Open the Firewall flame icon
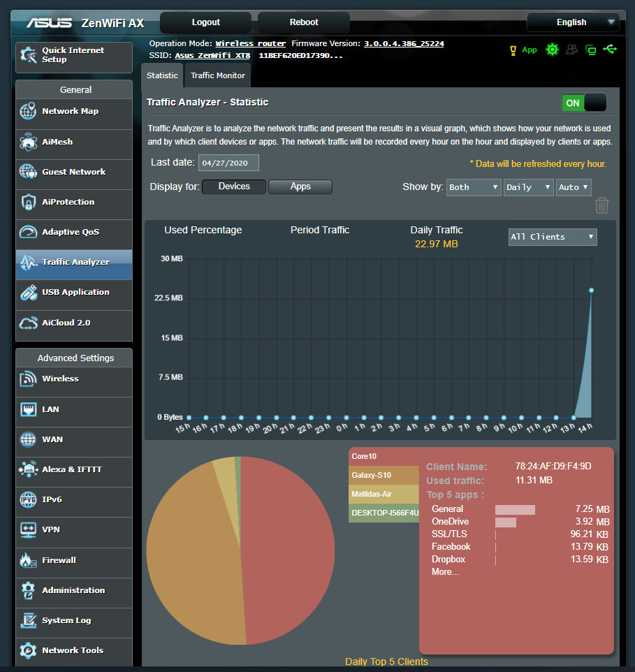The width and height of the screenshot is (635, 672). (28, 560)
